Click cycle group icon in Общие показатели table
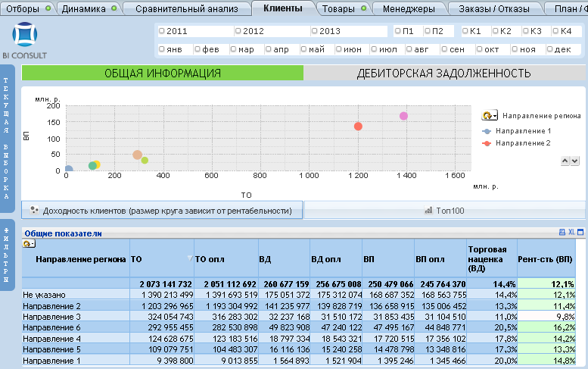588x369 pixels. coord(29,244)
